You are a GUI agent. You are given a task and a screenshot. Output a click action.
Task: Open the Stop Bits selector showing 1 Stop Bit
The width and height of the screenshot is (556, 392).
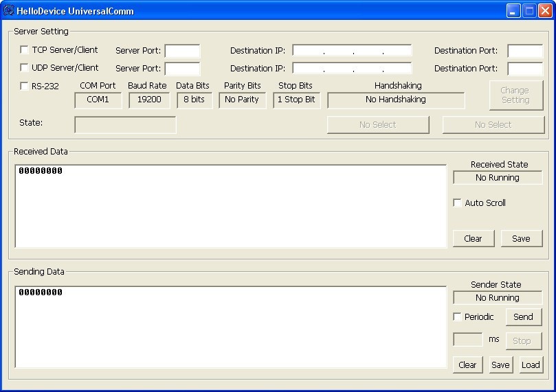point(296,100)
